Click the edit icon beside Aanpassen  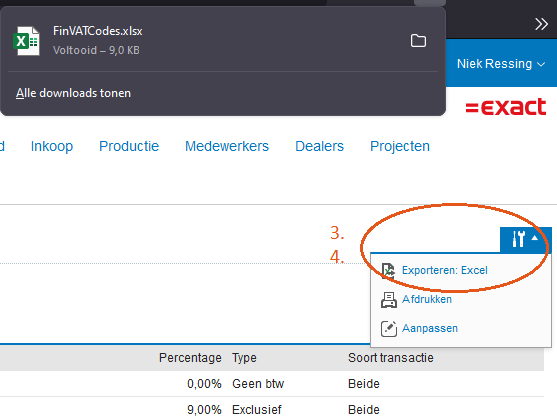click(x=389, y=329)
